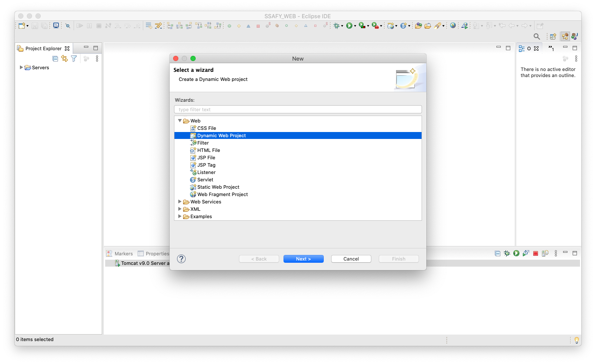The width and height of the screenshot is (596, 364).
Task: Stop the server with red square icon
Action: click(535, 253)
